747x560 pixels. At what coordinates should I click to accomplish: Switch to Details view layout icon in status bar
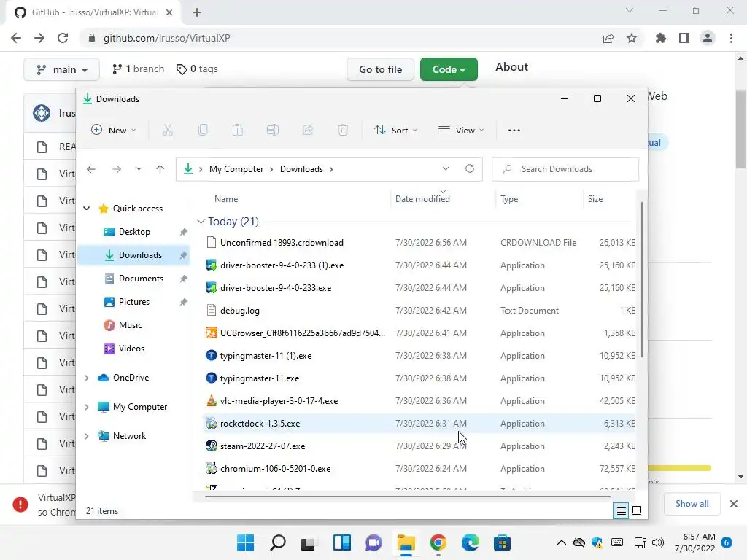pos(622,511)
